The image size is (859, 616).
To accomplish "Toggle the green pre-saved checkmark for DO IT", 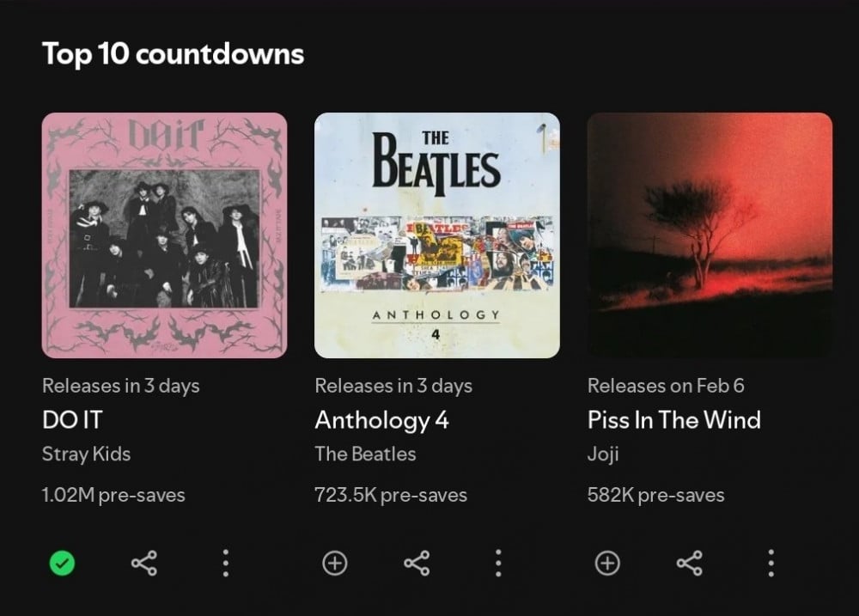I will [62, 564].
